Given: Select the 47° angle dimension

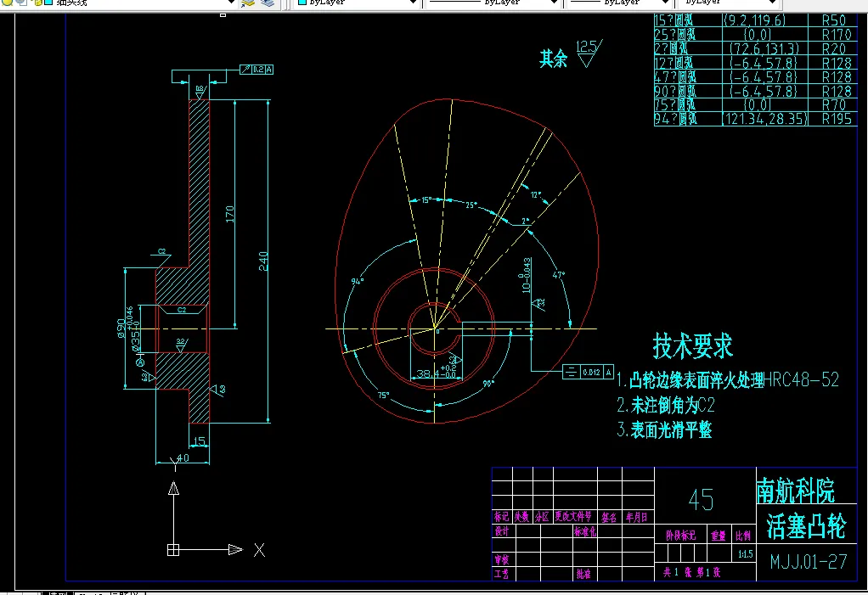Looking at the screenshot, I should point(559,275).
